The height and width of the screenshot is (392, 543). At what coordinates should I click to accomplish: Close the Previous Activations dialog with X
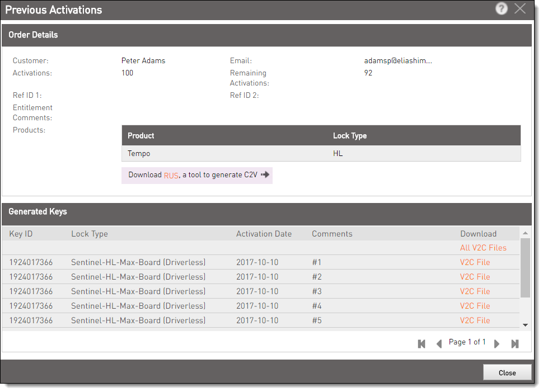(520, 8)
